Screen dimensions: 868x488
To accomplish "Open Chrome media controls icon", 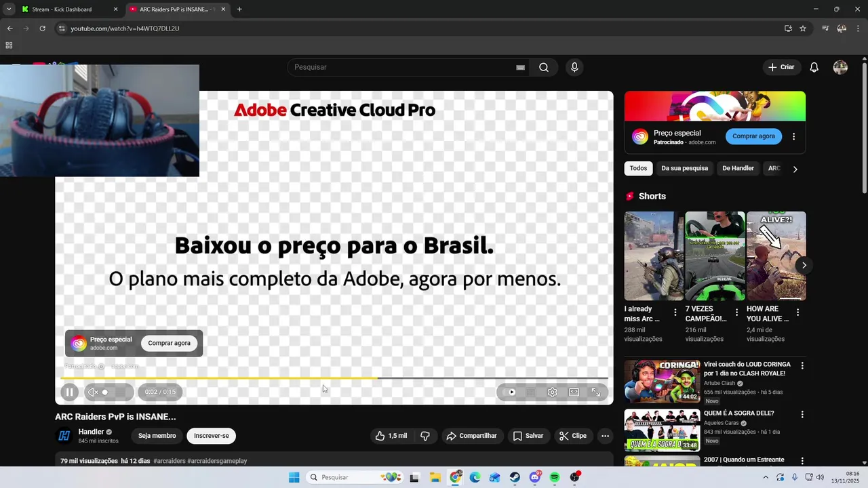I will [x=825, y=28].
